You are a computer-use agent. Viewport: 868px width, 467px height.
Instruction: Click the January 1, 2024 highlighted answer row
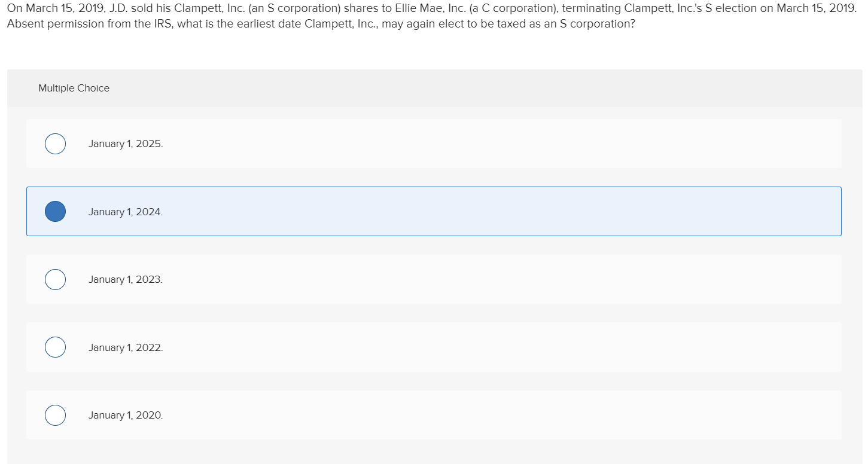[419, 211]
